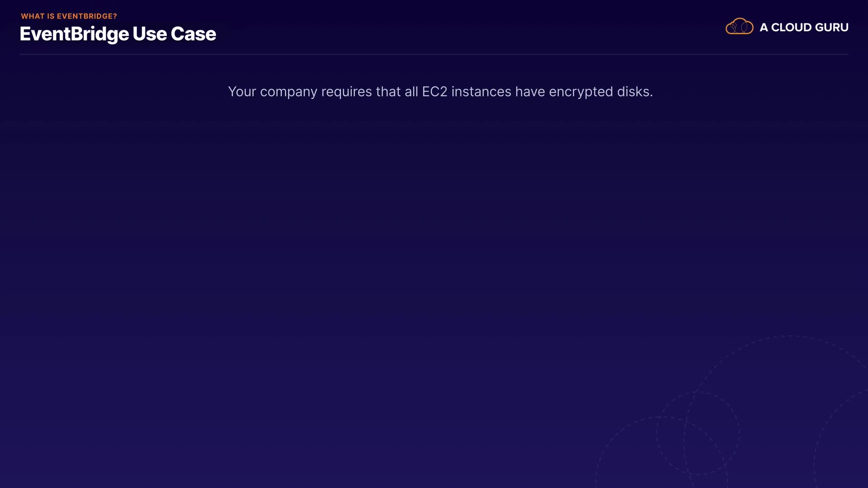Click the word "WHAT" in the orange label

pos(32,16)
